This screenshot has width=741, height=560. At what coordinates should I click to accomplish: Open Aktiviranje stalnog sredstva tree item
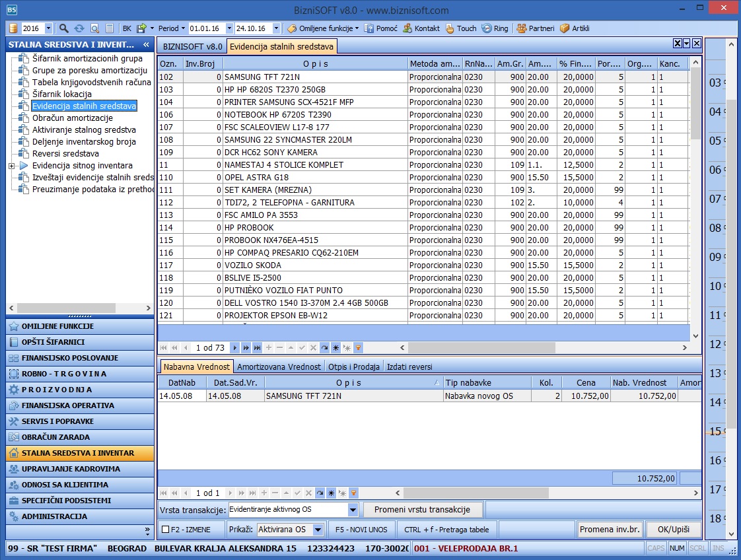(84, 130)
